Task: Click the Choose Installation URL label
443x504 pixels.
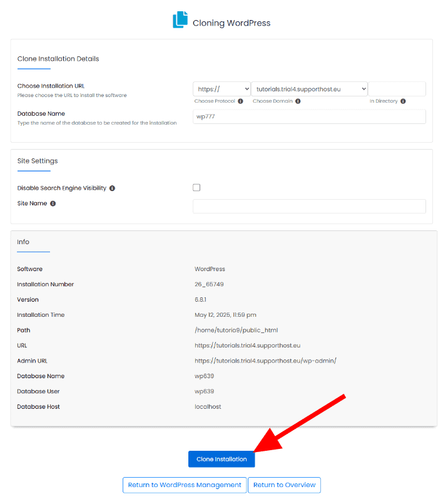Action: 51,86
